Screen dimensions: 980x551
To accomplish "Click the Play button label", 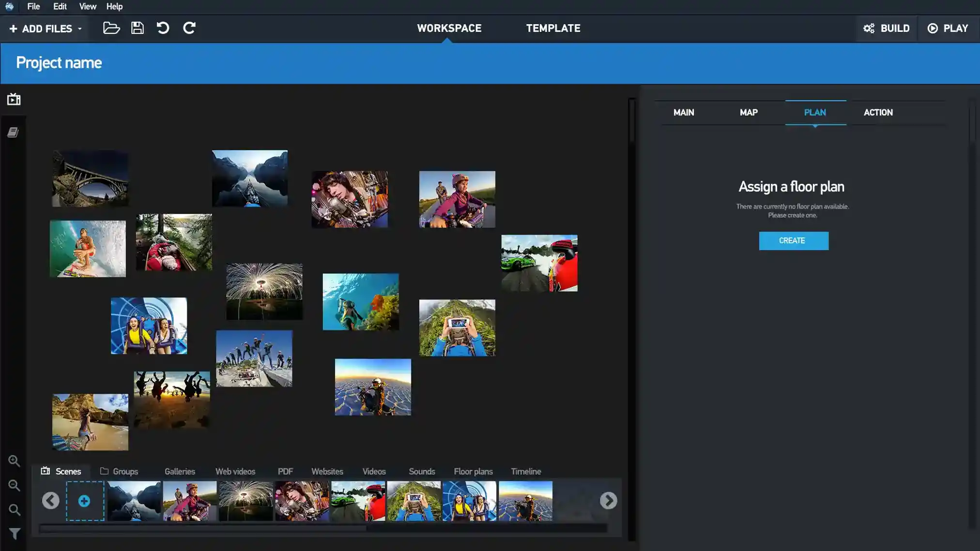I will pyautogui.click(x=956, y=29).
